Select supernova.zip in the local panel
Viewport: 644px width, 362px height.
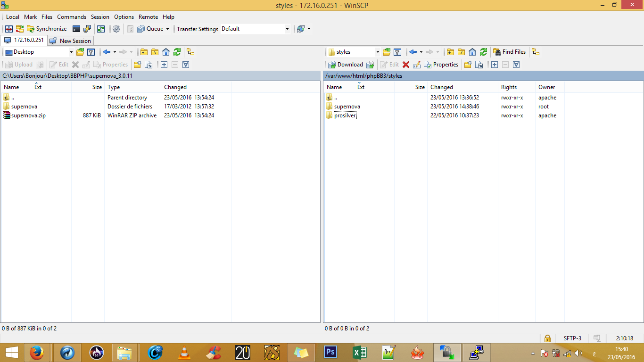(28, 115)
